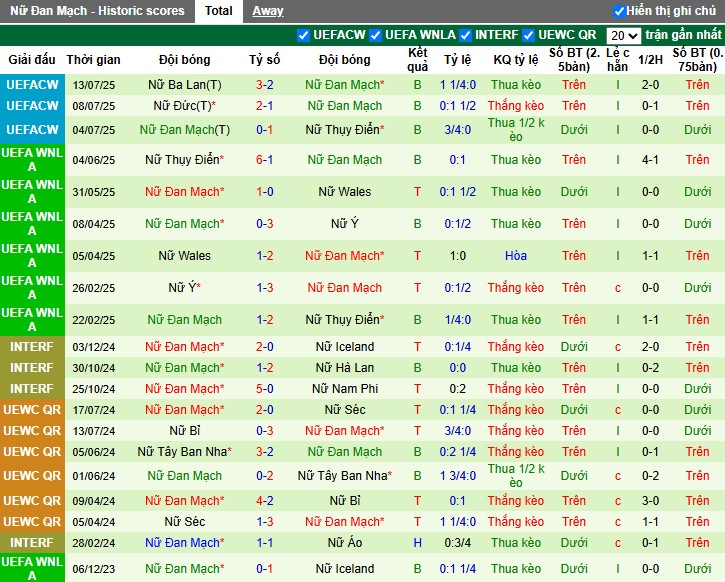Select the Total tab
Viewport: 725px width, 582px height.
[x=218, y=11]
